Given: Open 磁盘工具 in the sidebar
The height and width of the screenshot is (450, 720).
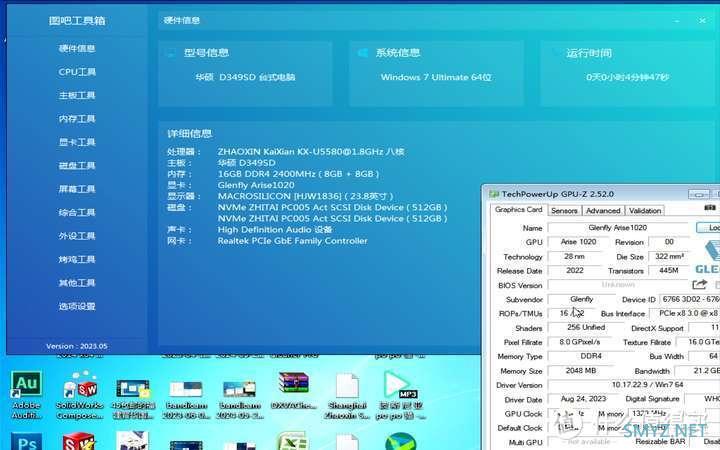Looking at the screenshot, I should point(77,165).
